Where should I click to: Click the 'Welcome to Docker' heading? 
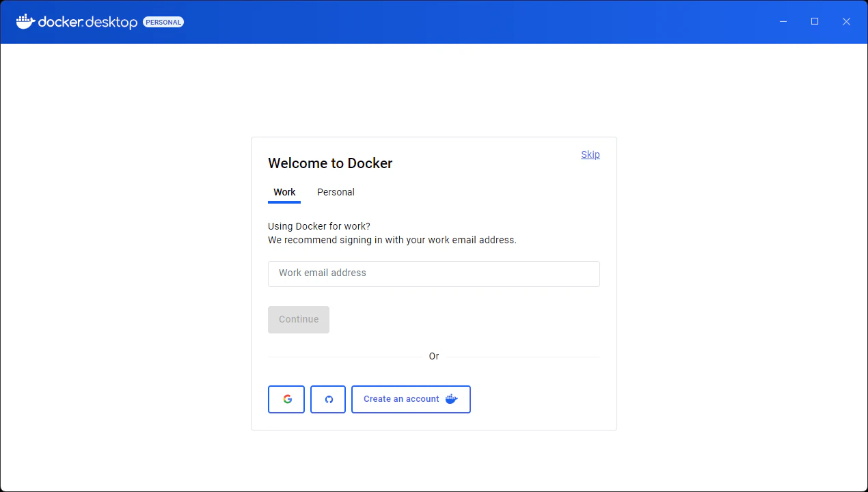pyautogui.click(x=330, y=163)
